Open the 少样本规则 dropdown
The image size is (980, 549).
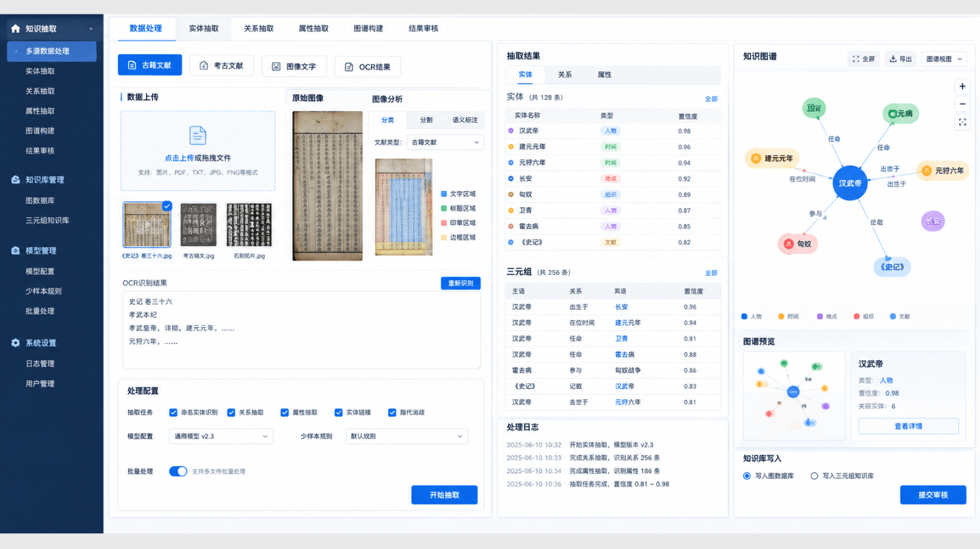(x=407, y=436)
